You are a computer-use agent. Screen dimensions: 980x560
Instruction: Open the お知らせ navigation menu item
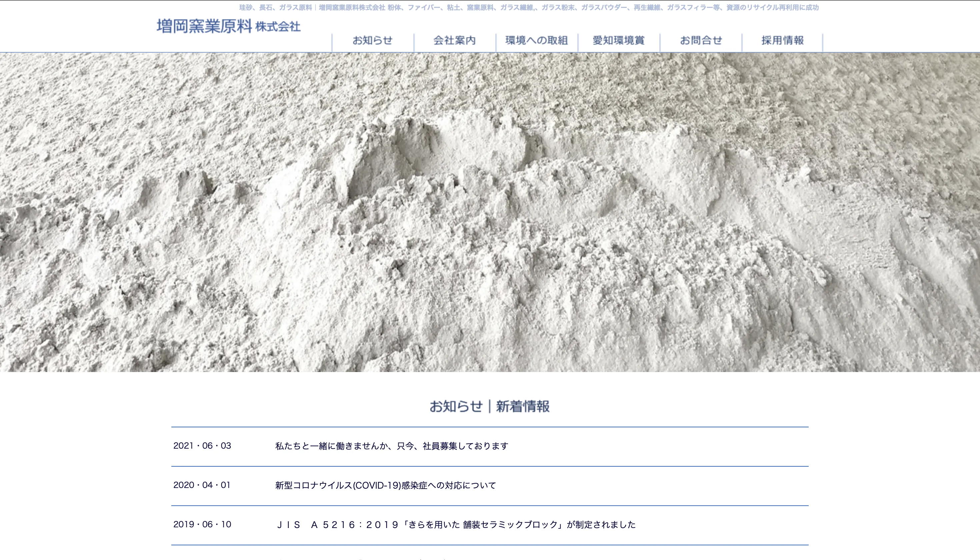pyautogui.click(x=372, y=40)
